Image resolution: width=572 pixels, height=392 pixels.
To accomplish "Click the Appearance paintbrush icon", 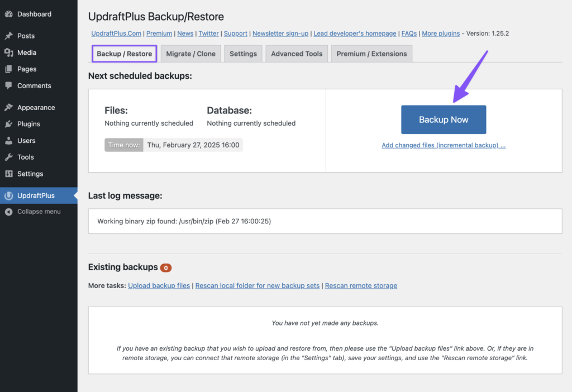I will coord(9,107).
